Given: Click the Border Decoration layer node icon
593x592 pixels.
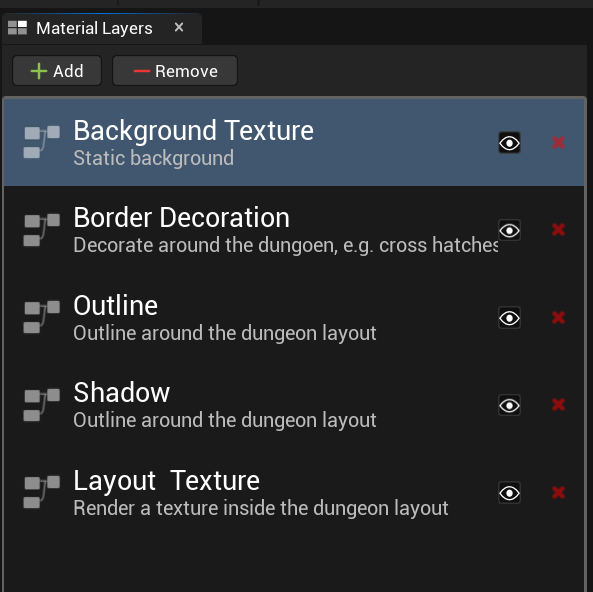Looking at the screenshot, I should pos(42,230).
